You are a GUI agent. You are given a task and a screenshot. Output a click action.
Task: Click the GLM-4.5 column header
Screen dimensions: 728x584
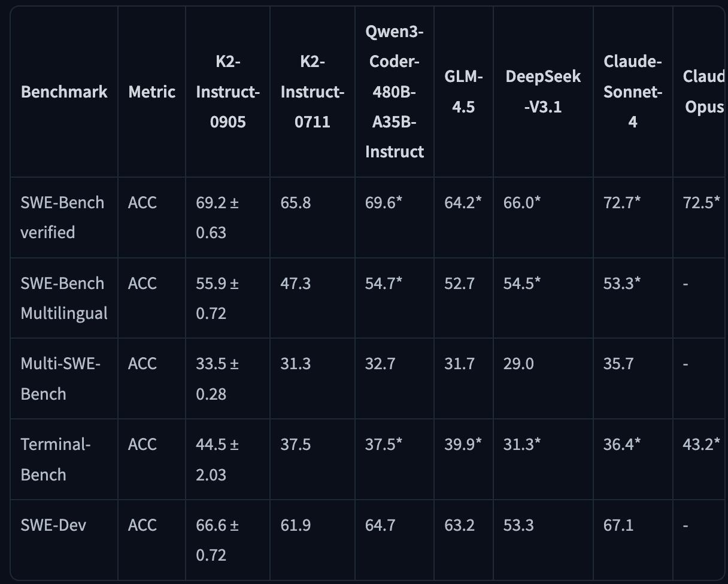463,92
